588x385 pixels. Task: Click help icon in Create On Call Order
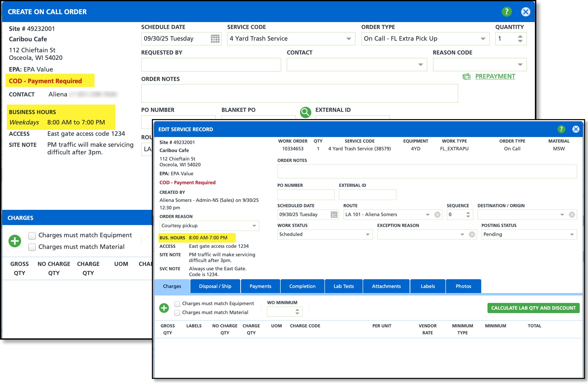coord(506,12)
